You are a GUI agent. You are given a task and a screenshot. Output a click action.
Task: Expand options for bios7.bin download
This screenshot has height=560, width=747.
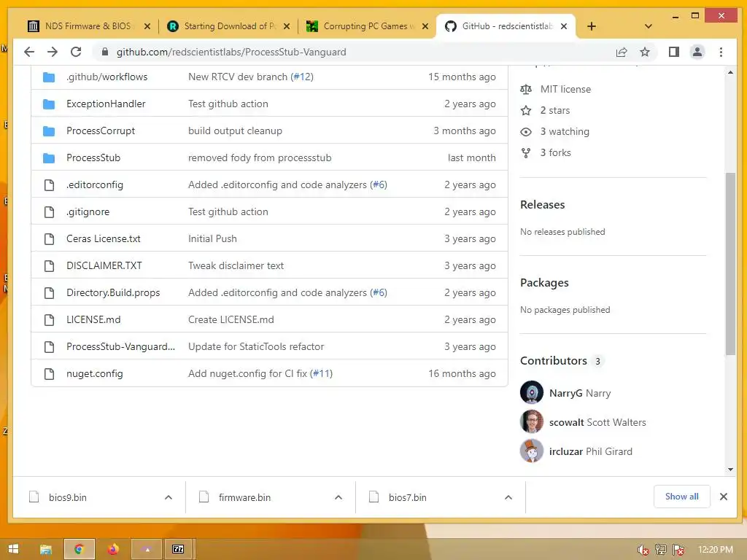click(508, 497)
